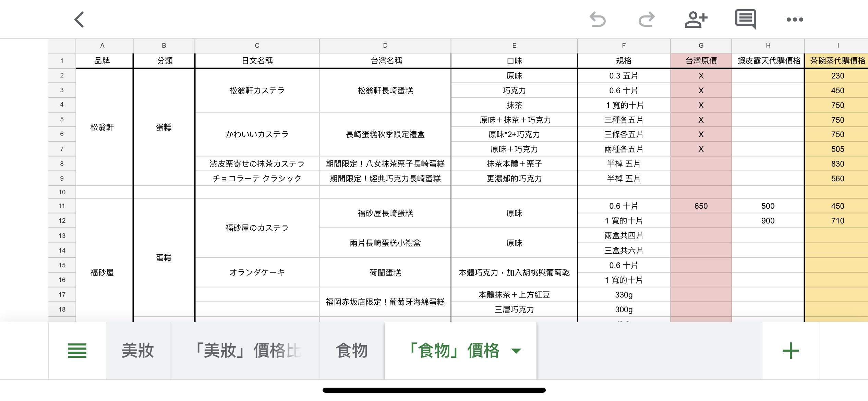Click the 台灣原價 header cell

coord(701,61)
